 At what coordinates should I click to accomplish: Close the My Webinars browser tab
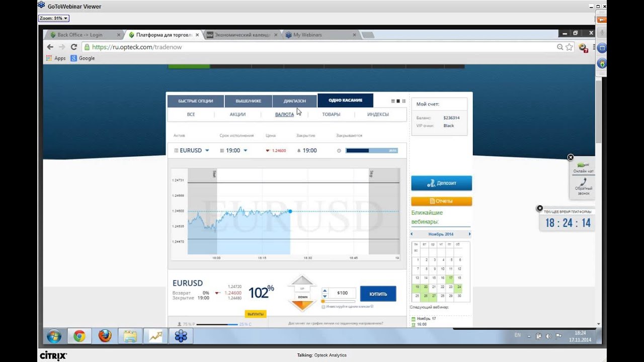point(354,35)
